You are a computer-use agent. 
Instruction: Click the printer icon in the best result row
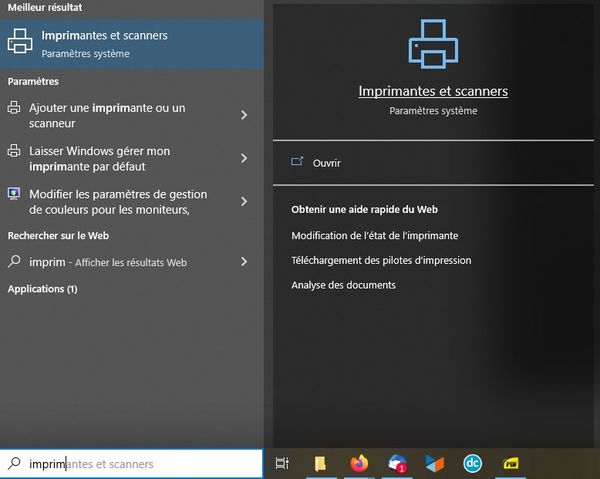(20, 41)
